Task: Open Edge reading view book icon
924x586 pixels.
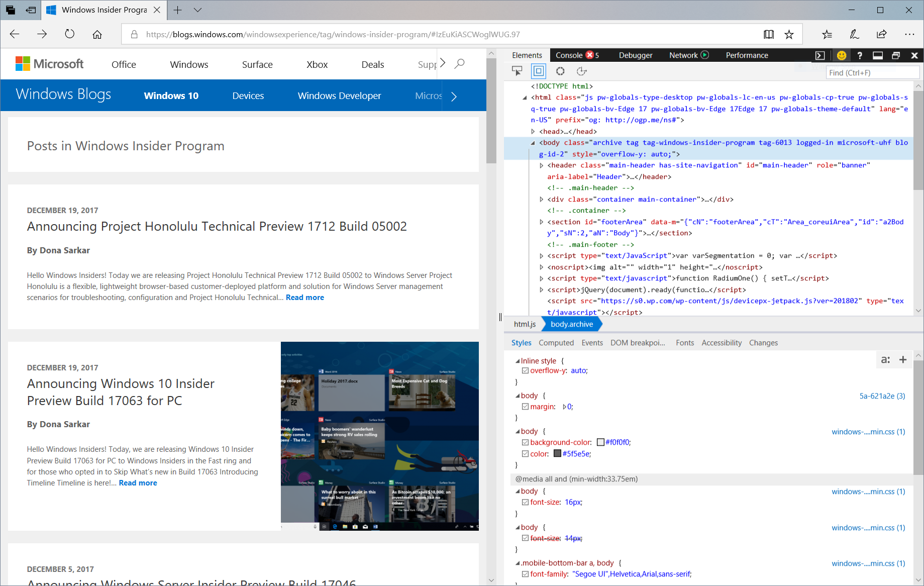Action: (769, 34)
